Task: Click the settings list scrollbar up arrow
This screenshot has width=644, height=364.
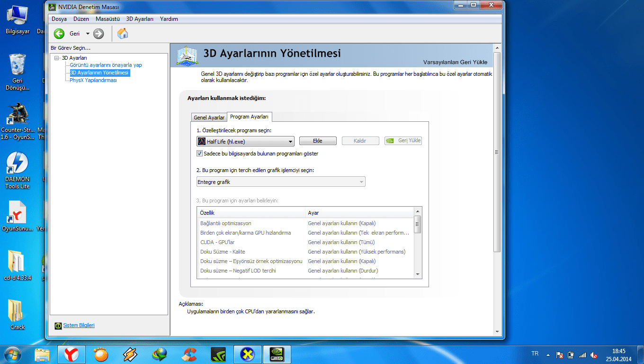Action: [x=418, y=211]
